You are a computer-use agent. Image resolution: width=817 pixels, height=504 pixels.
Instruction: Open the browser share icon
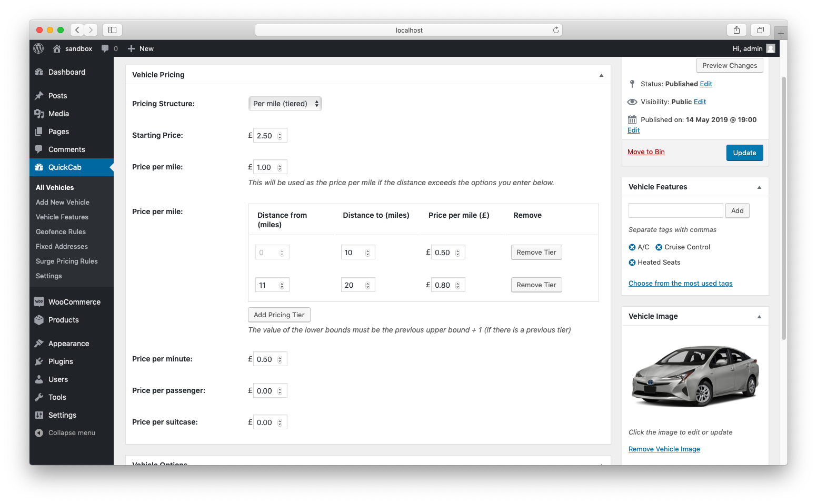tap(736, 30)
